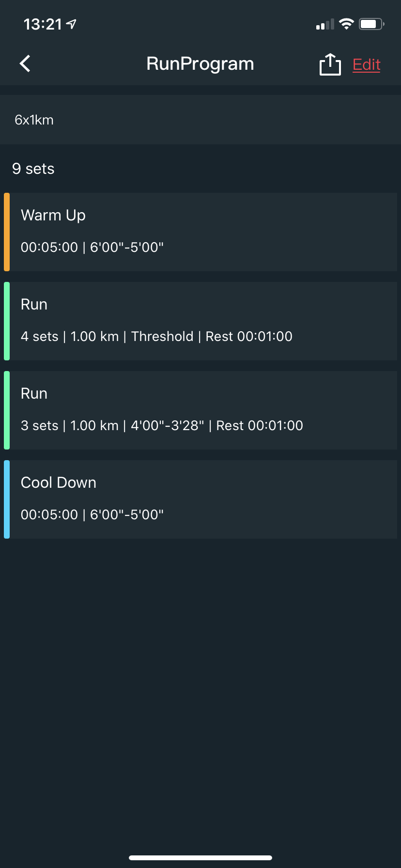Tap the 13:21 clock in status bar

[x=43, y=24]
